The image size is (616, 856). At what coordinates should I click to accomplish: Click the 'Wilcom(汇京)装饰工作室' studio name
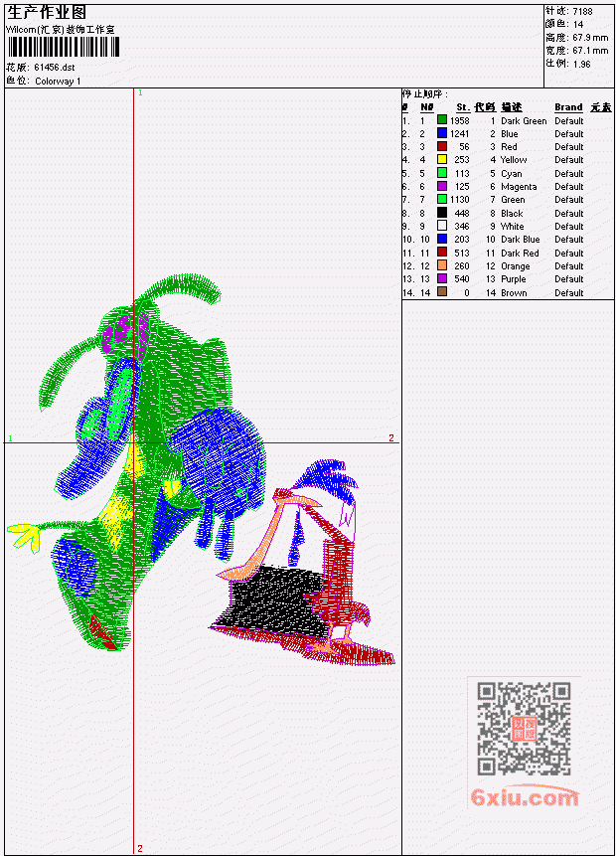pos(61,30)
